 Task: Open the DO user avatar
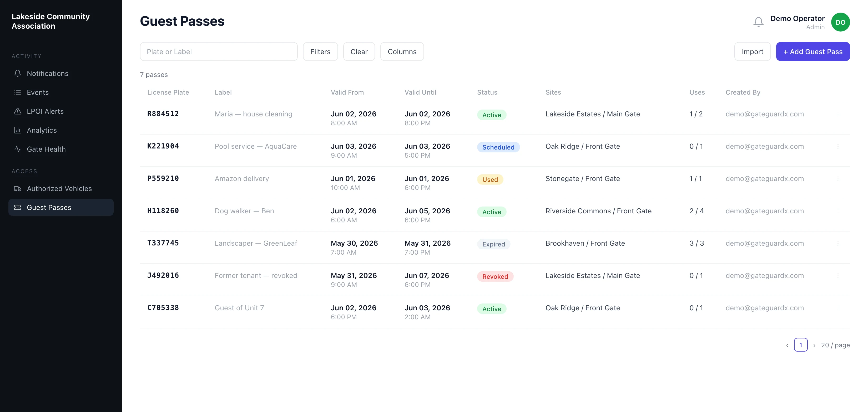[x=840, y=22]
